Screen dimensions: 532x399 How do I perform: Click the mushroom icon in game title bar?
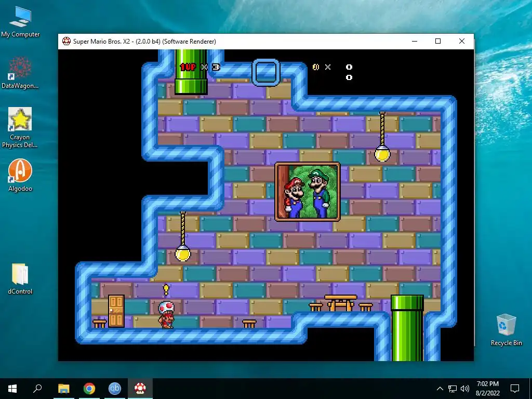click(66, 42)
